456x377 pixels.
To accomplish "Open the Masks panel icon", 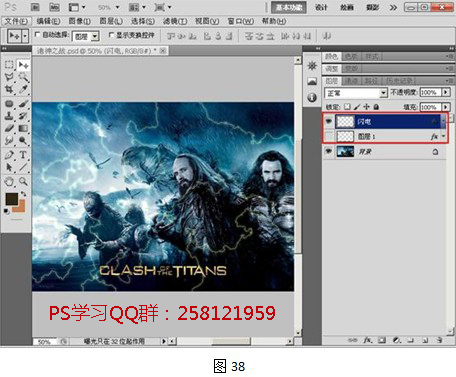I will click(x=312, y=81).
